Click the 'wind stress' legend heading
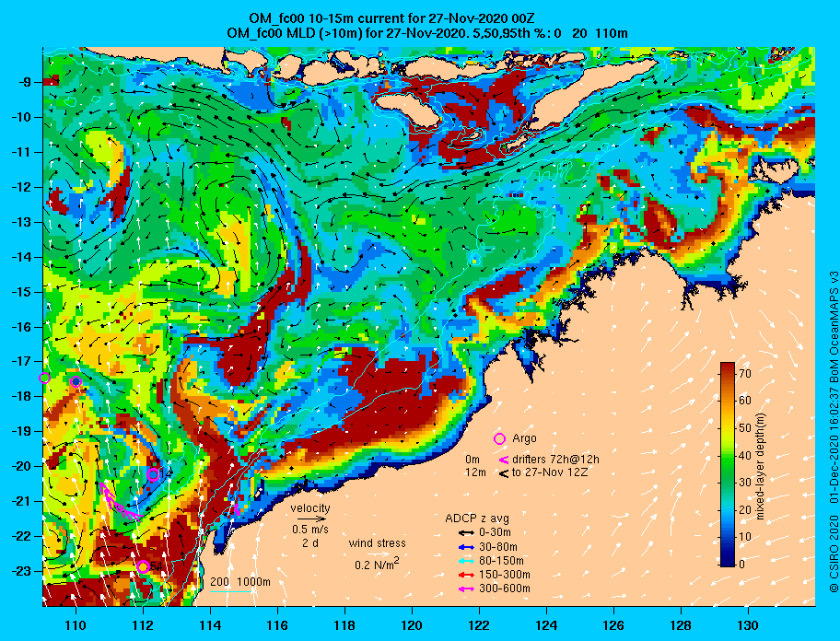This screenshot has width=840, height=641. [x=377, y=543]
